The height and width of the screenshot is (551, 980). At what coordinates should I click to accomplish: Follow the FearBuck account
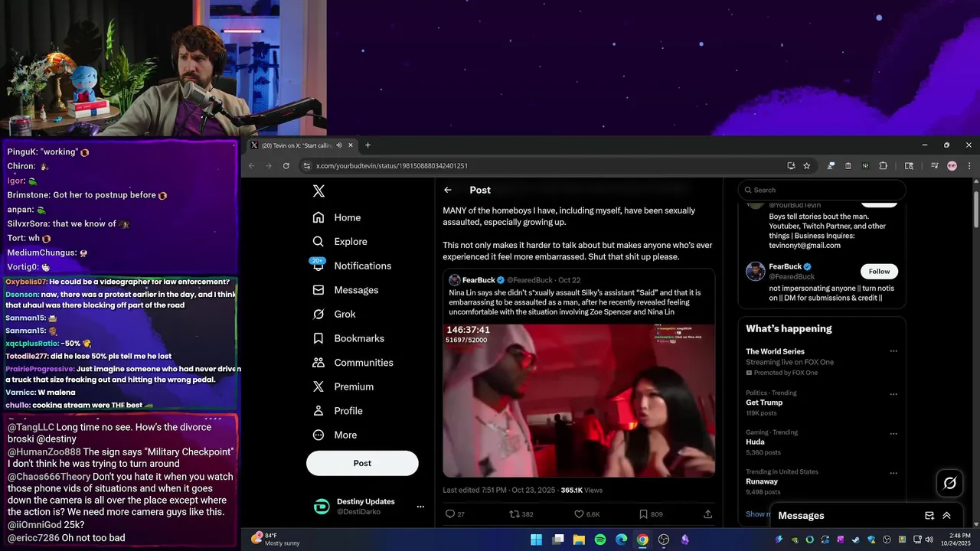[x=879, y=272]
